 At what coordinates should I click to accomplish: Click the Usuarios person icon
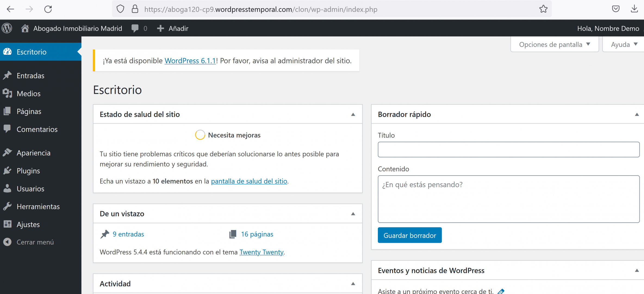click(x=8, y=188)
